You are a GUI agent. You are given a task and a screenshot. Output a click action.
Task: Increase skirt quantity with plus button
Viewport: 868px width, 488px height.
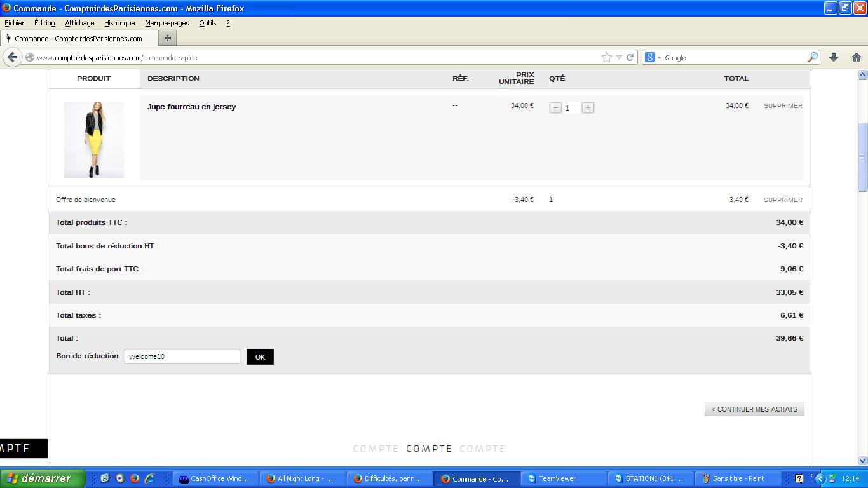588,108
